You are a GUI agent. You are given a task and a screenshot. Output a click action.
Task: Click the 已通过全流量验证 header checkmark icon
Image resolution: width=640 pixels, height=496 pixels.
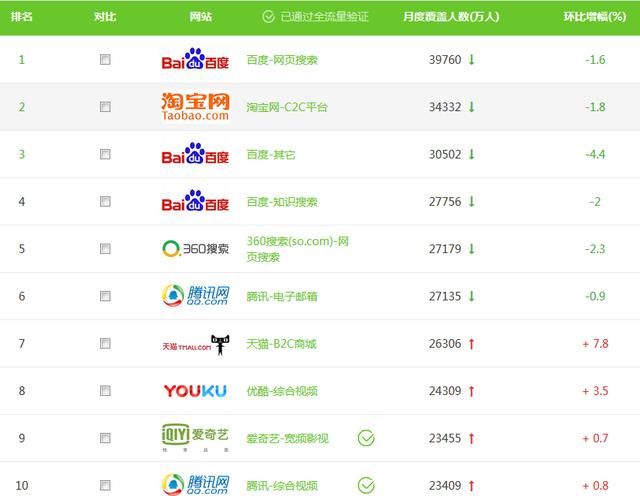click(268, 17)
